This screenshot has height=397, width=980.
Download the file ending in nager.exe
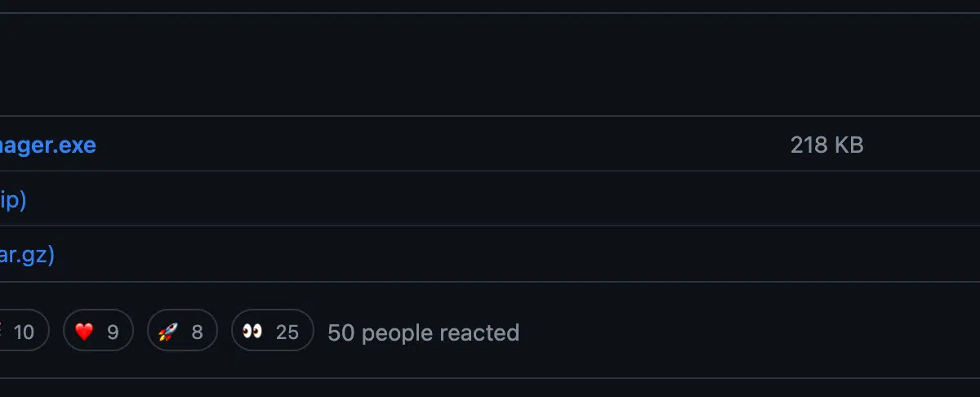[x=47, y=145]
